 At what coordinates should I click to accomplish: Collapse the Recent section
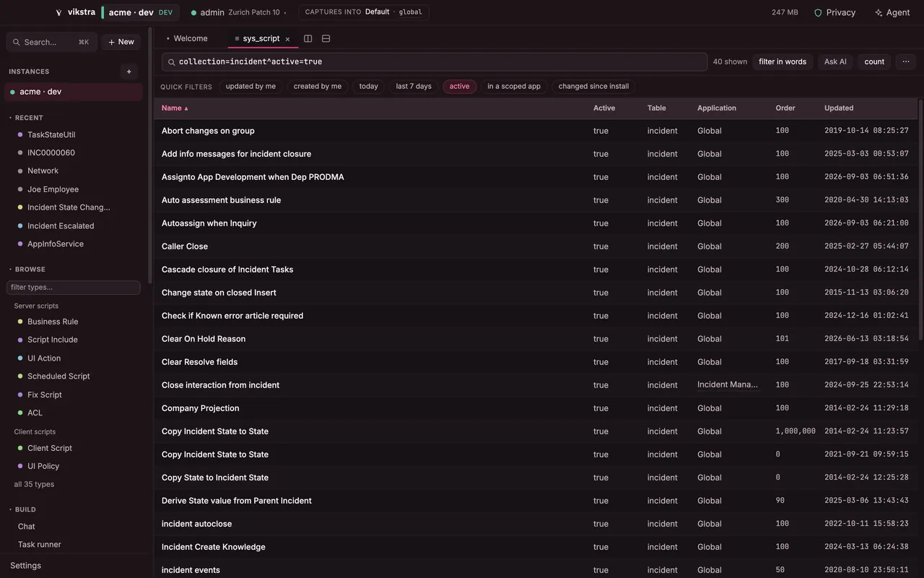click(26, 118)
